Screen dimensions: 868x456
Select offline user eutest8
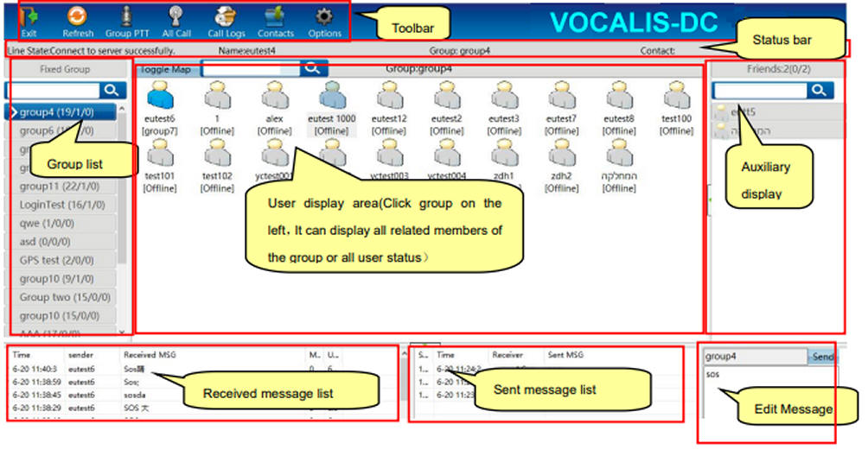(x=619, y=108)
